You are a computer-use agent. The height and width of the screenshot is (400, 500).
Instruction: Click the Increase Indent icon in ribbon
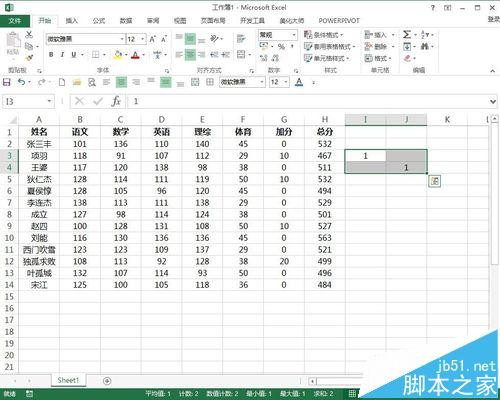click(x=226, y=54)
